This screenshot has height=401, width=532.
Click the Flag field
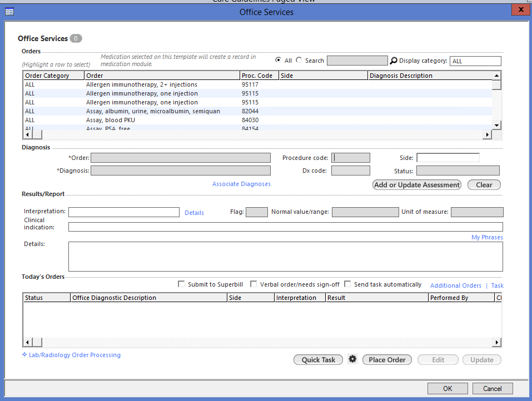coord(256,212)
